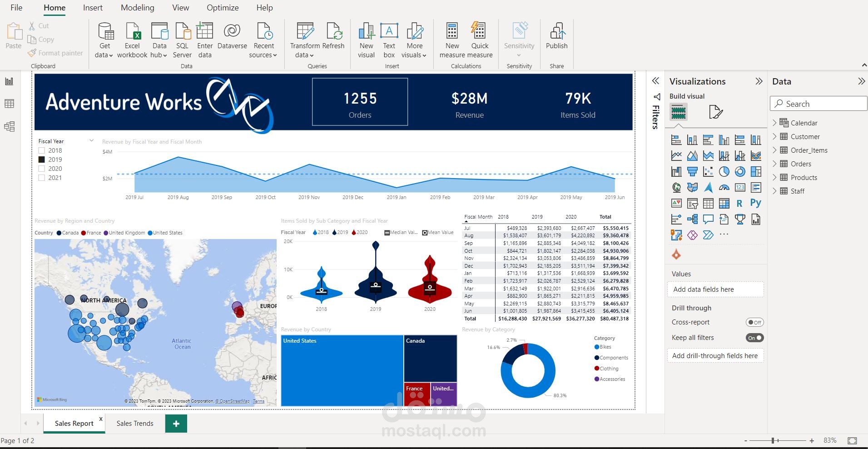This screenshot has width=868, height=449.
Task: Open the Model view sidebar icon
Action: pyautogui.click(x=9, y=126)
